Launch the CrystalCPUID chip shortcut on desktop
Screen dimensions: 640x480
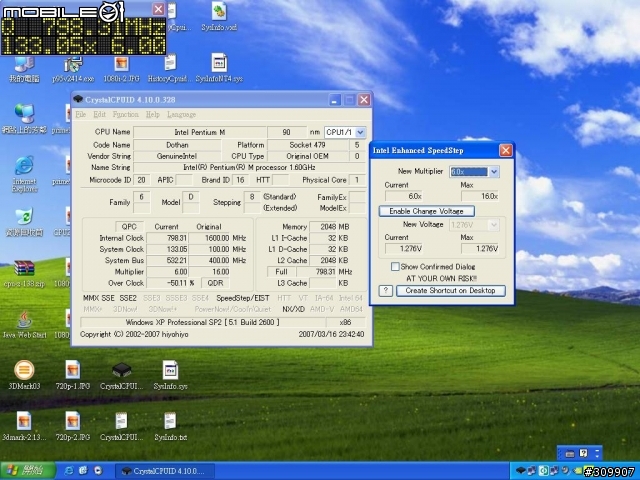pyautogui.click(x=122, y=375)
